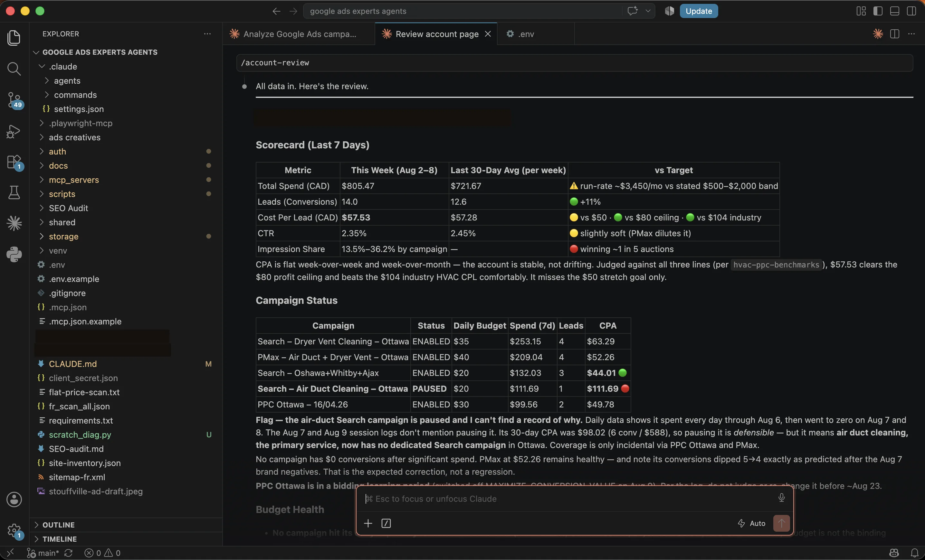Open notifications bell in status bar
Image resolution: width=925 pixels, height=560 pixels.
point(914,553)
